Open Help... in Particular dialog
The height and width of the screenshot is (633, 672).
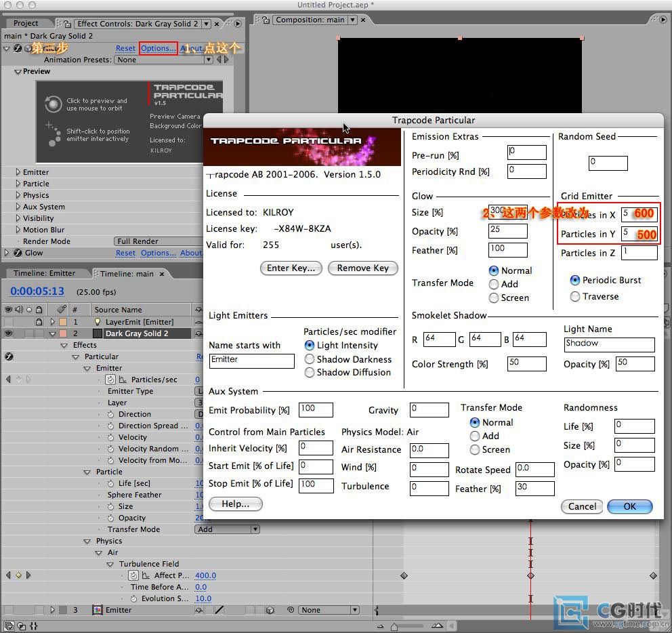(x=235, y=504)
